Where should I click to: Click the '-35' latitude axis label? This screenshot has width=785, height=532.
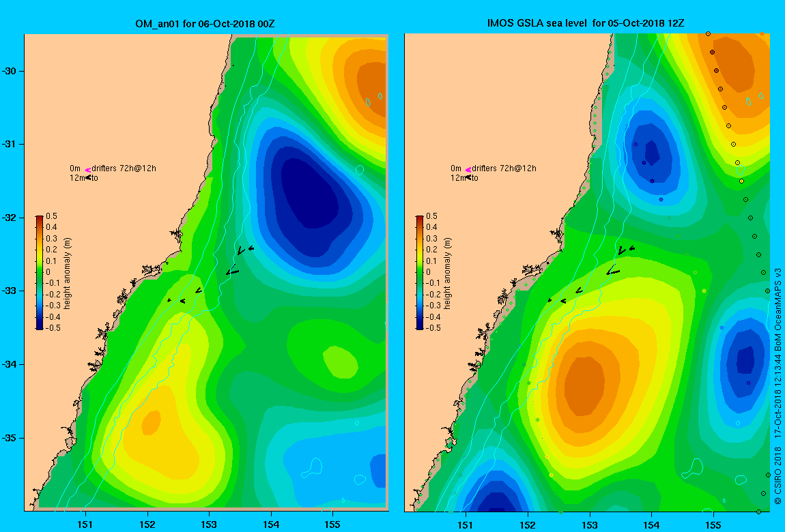point(9,438)
